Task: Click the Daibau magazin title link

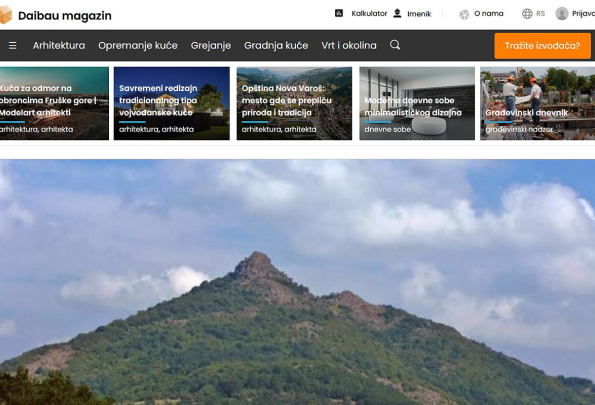Action: point(65,16)
